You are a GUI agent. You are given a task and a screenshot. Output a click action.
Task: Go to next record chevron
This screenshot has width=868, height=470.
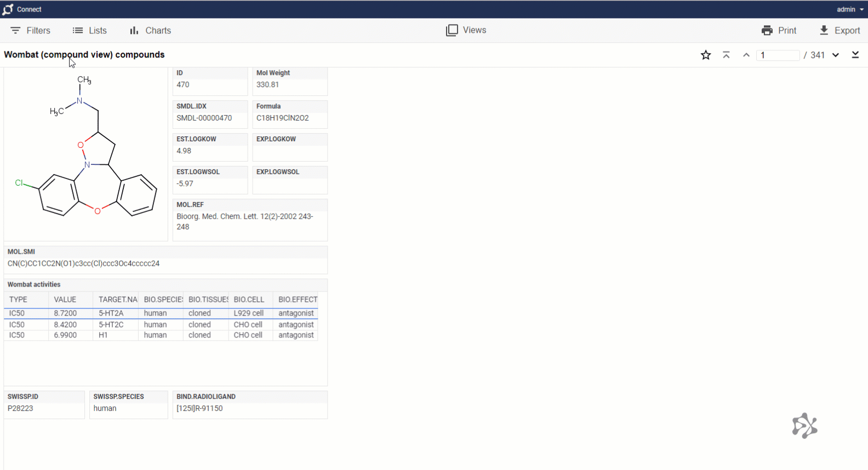coord(836,55)
